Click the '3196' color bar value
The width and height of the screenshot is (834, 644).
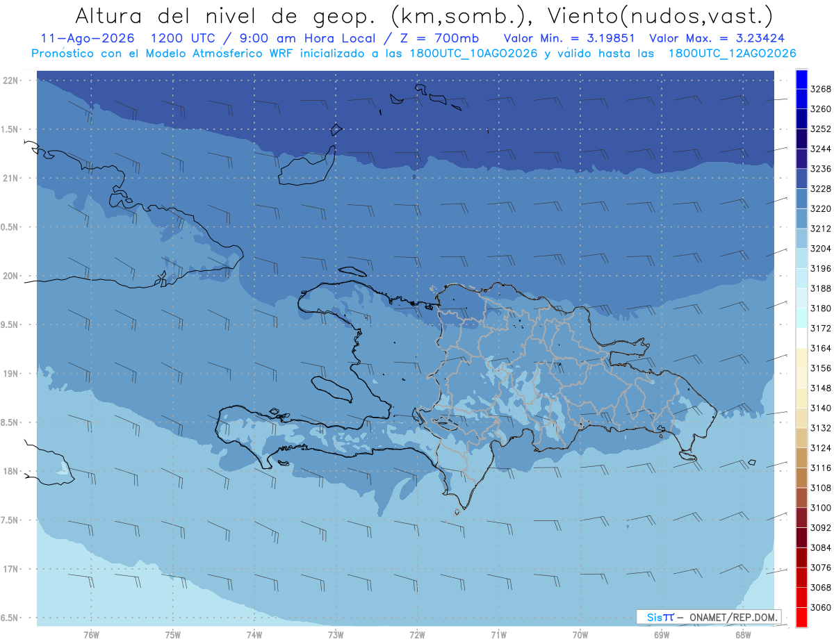pos(821,269)
